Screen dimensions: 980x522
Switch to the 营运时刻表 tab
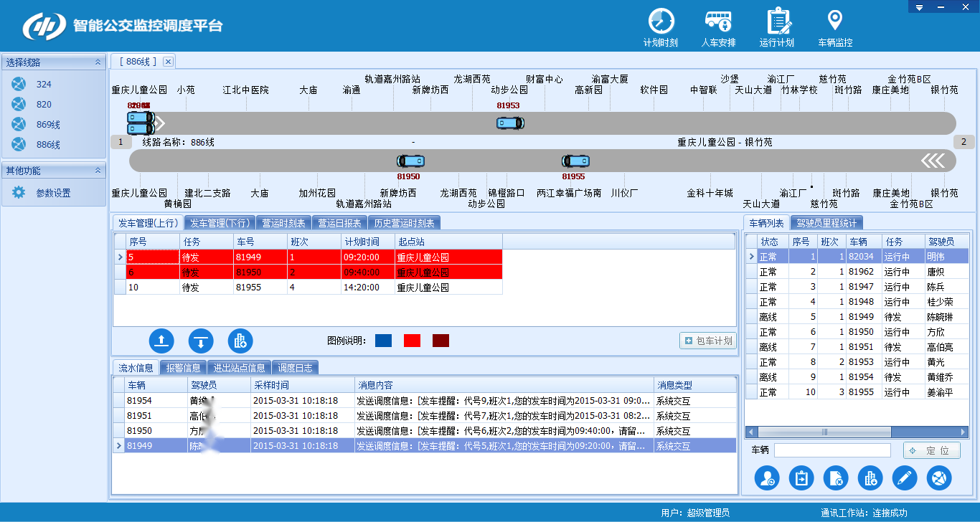click(283, 223)
